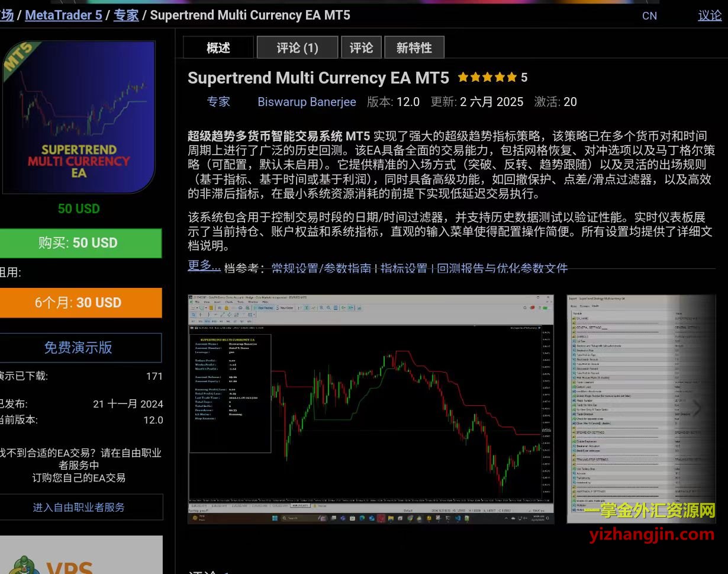
Task: Select the green 50 USD price text
Action: (x=79, y=209)
